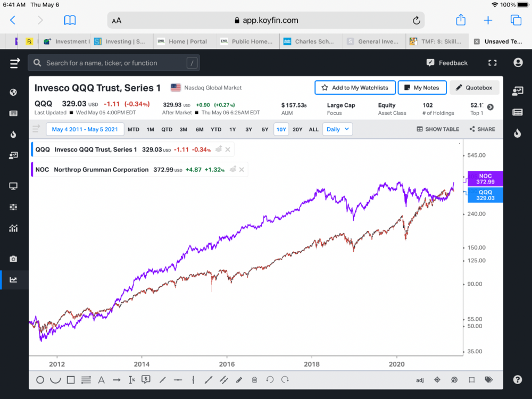
Task: Reload the page in Safari address bar
Action: click(417, 20)
